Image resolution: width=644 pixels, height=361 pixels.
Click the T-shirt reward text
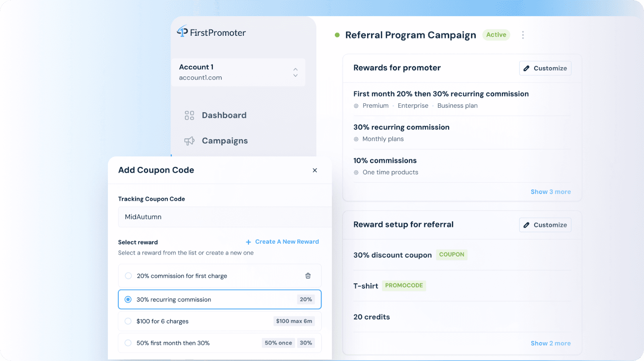[365, 286]
